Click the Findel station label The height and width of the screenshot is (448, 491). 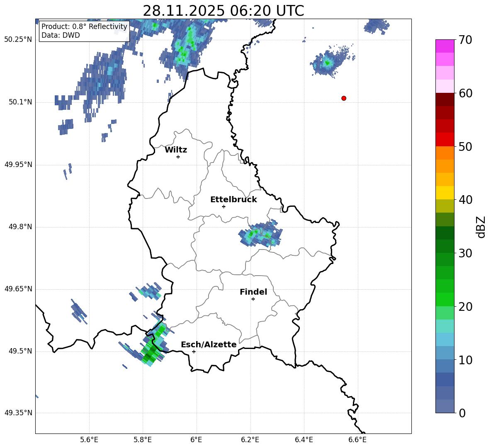(x=253, y=292)
